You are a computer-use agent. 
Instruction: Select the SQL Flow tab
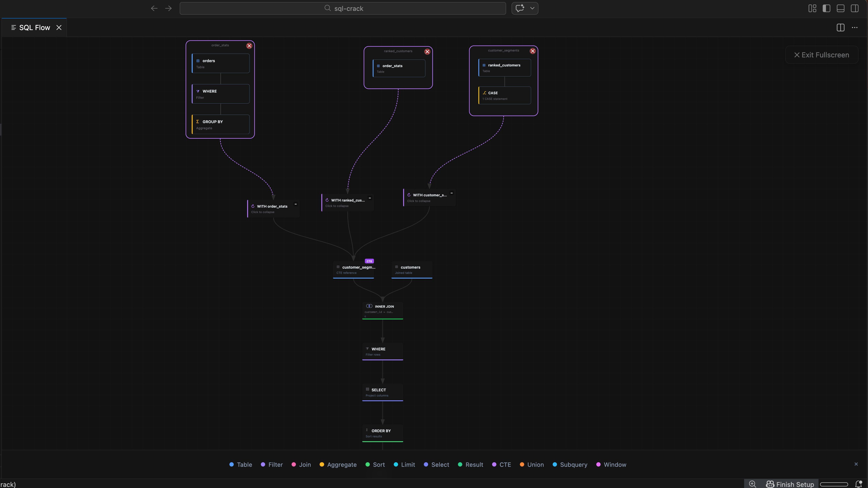tap(34, 28)
